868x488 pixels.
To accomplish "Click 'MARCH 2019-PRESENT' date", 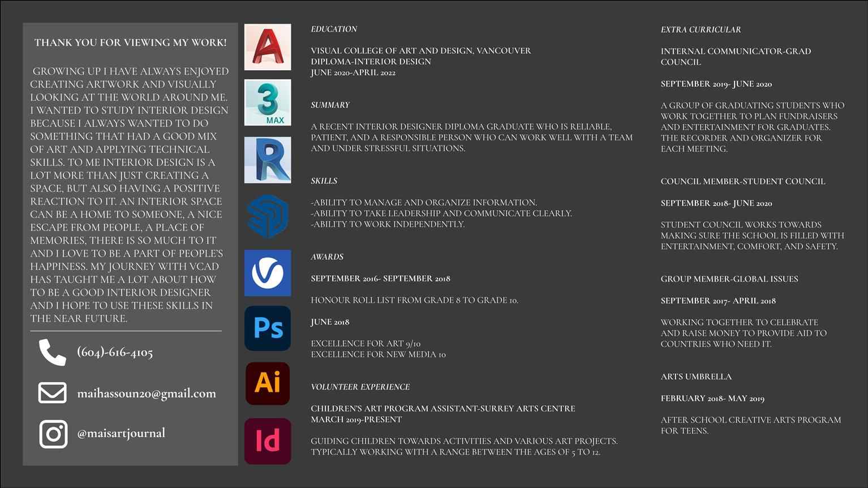I will tap(356, 419).
